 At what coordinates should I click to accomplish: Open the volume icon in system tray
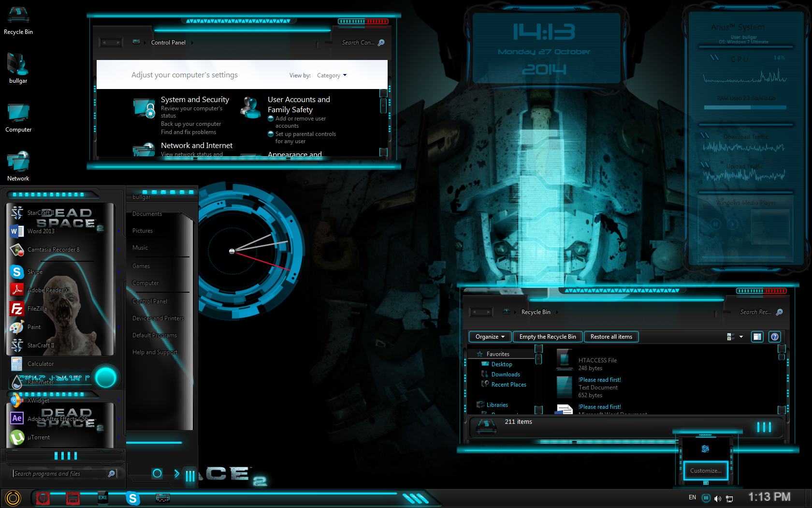point(718,498)
